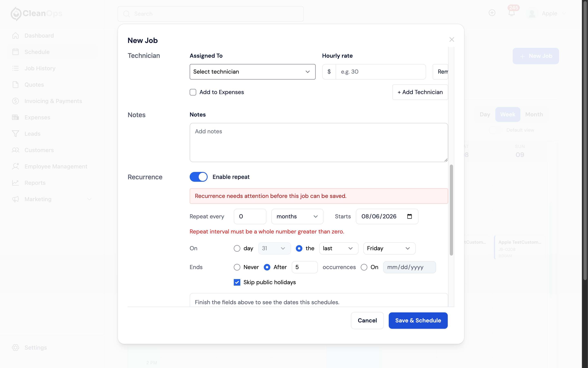Viewport: 588px width, 368px height.
Task: Click the Invoicing & Payments dollar icon
Action: 16,101
